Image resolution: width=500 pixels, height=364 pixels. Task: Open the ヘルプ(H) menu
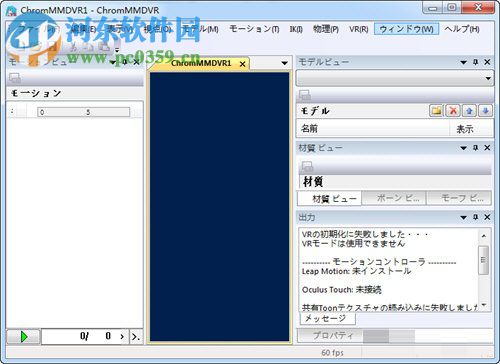[462, 29]
